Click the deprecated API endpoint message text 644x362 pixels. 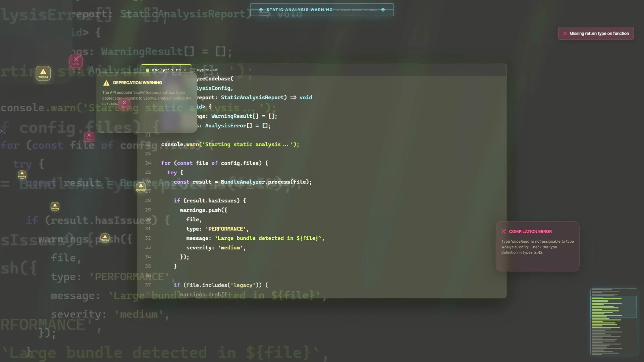tap(147, 98)
